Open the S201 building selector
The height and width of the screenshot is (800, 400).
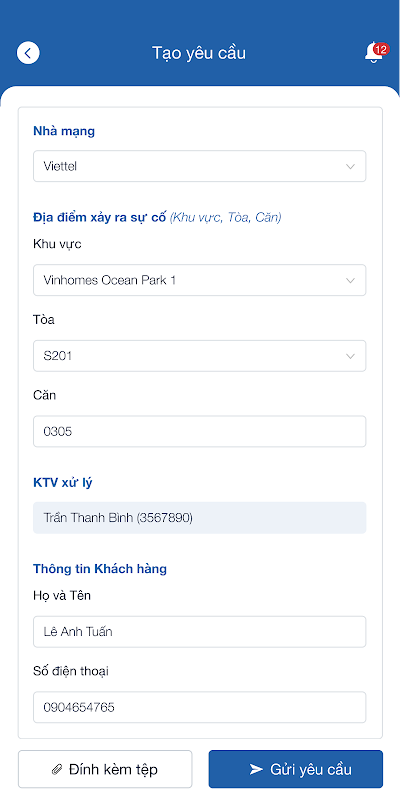point(199,356)
